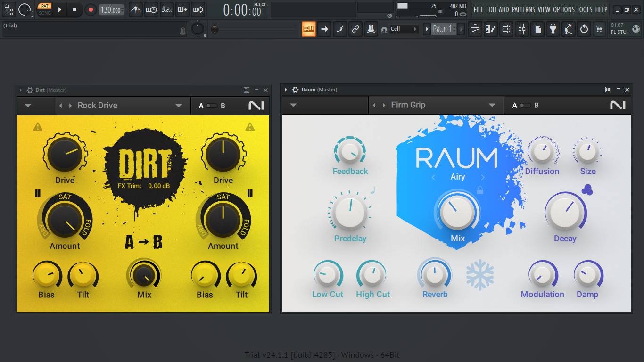Toggle loop recording icon
Image resolution: width=644 pixels, height=362 pixels.
point(198,9)
